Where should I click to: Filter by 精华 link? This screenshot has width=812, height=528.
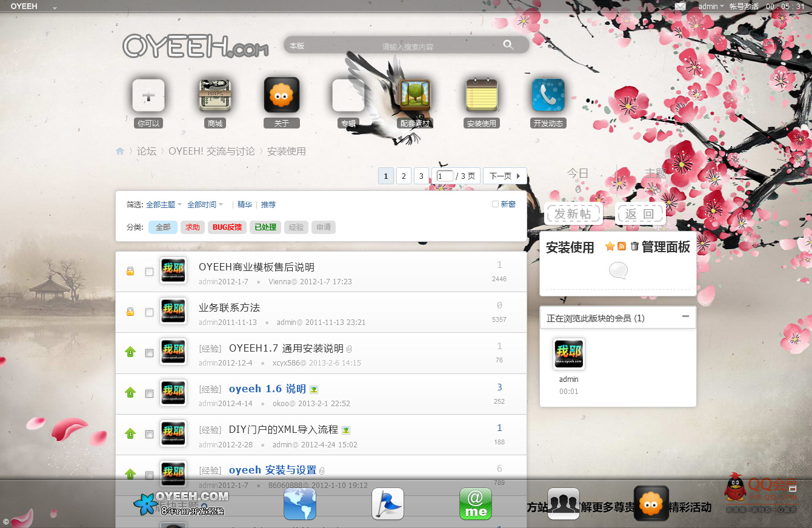(x=245, y=205)
